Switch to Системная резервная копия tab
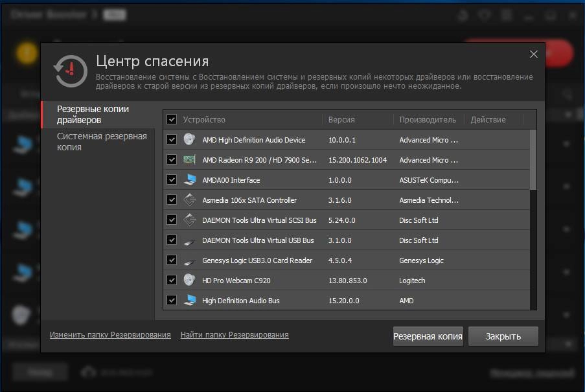Viewport: 585px width, 392px height. pos(98,142)
